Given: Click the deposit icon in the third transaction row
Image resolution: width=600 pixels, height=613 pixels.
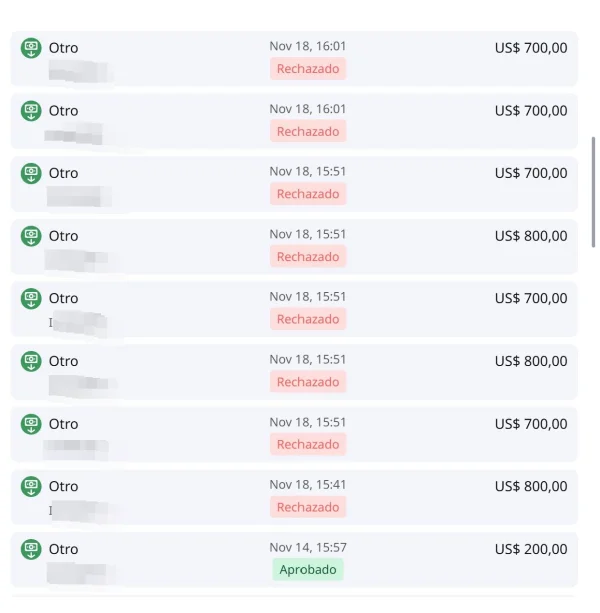Looking at the screenshot, I should click(x=31, y=173).
